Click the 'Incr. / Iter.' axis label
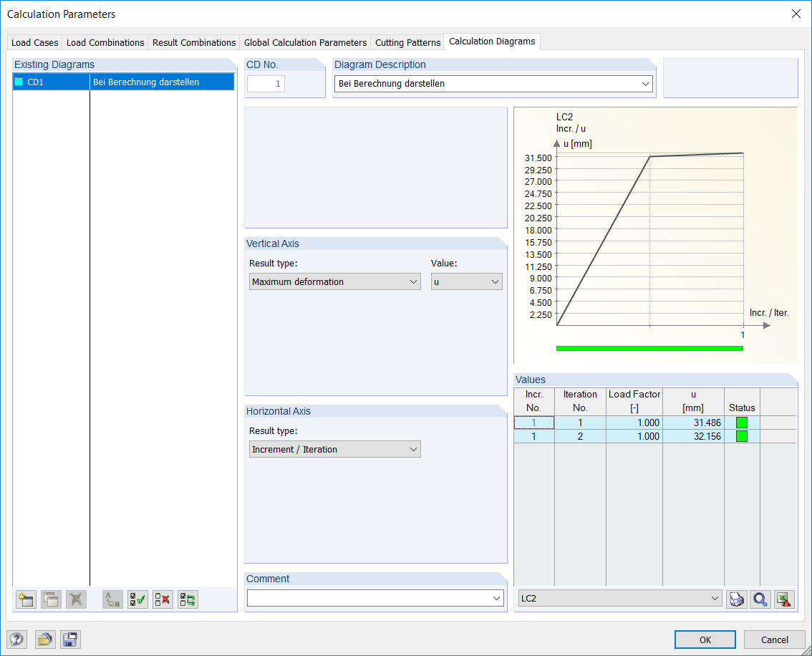The image size is (812, 656). [769, 313]
